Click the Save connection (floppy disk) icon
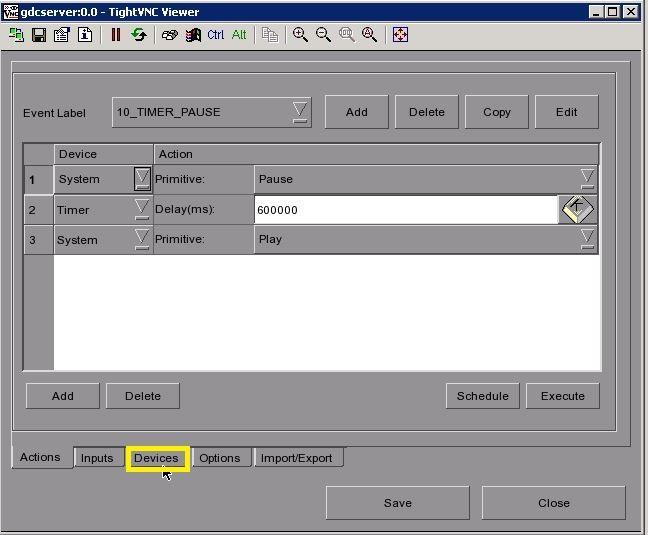The image size is (648, 535). pyautogui.click(x=39, y=35)
